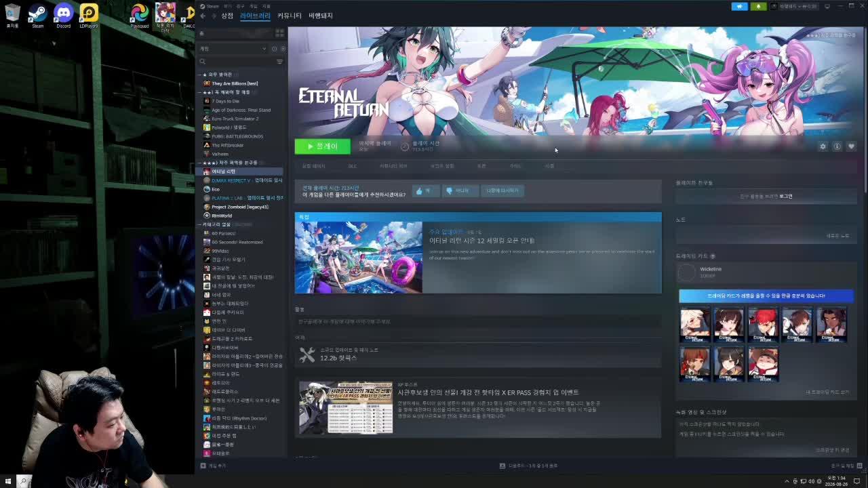
Task: Open the tools icon 12.2b hotfix patch notes
Action: point(307,354)
